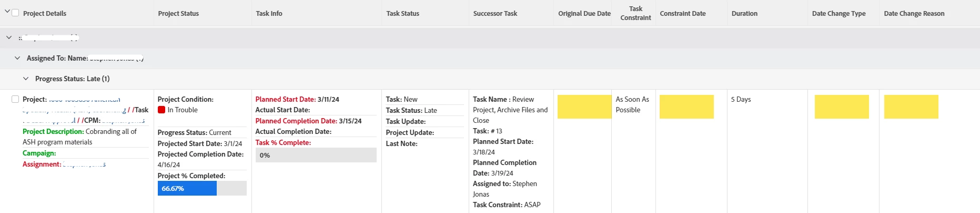Tick the select-all checkbox in the header
The image size is (980, 213).
point(15,13)
